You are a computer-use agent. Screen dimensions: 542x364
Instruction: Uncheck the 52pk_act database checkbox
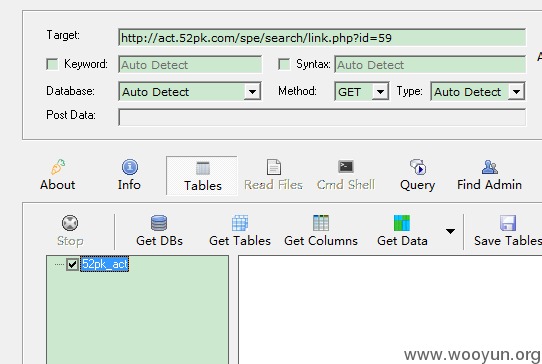pos(72,265)
